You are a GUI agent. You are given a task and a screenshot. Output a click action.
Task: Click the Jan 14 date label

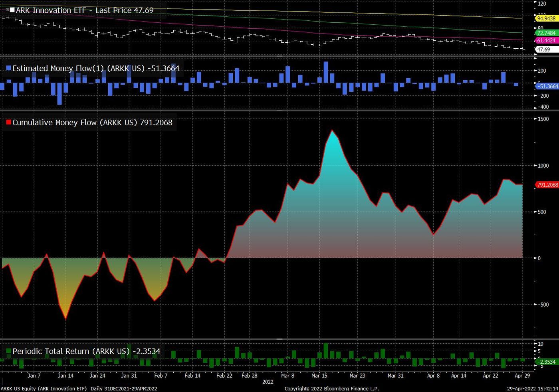[x=65, y=376]
